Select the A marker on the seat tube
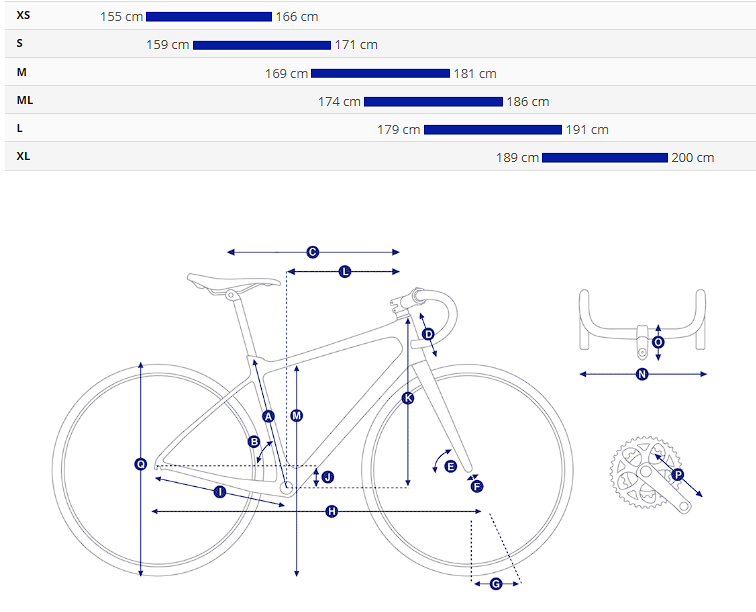Screen dimensions: 756x612 pyautogui.click(x=268, y=415)
